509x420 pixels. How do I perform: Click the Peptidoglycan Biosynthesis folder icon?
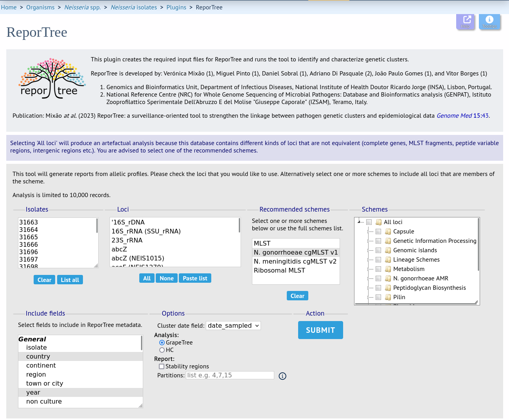[388, 288]
